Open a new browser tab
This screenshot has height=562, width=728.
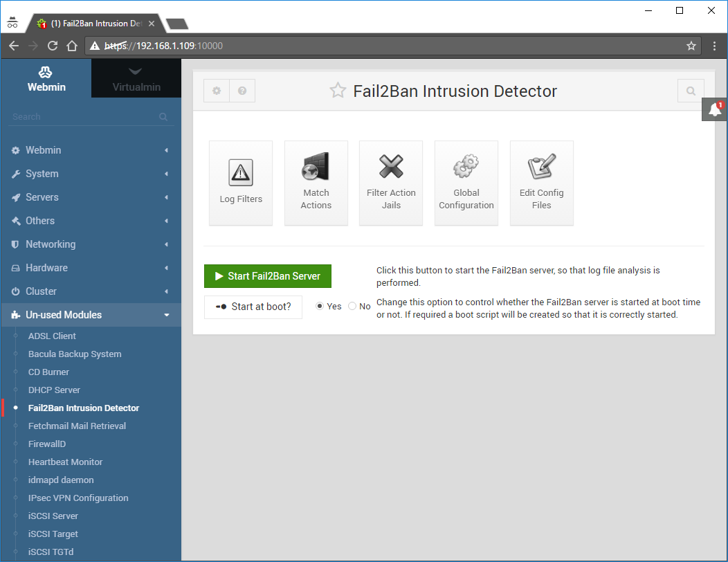click(x=177, y=24)
